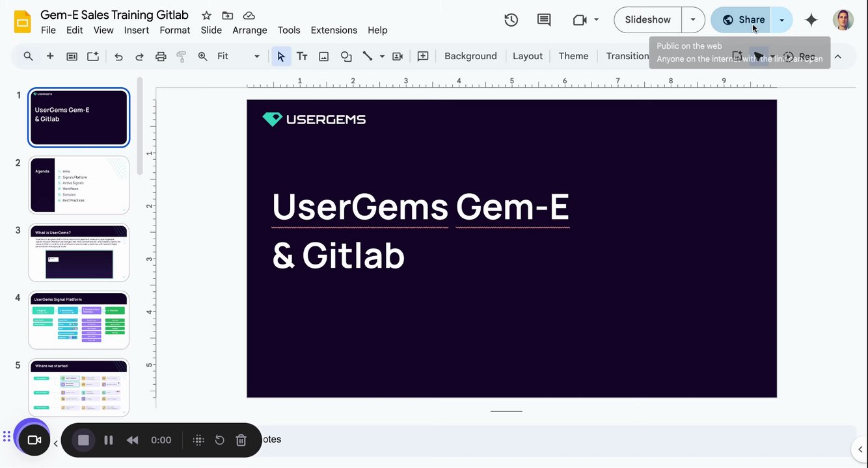Open the Tools menu
Viewport: 868px width, 468px height.
point(289,31)
